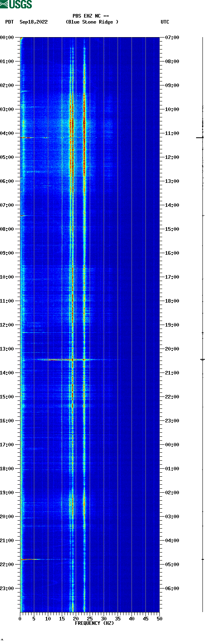Click the large seismogram spike near 11:00 UTC

coord(200,137)
